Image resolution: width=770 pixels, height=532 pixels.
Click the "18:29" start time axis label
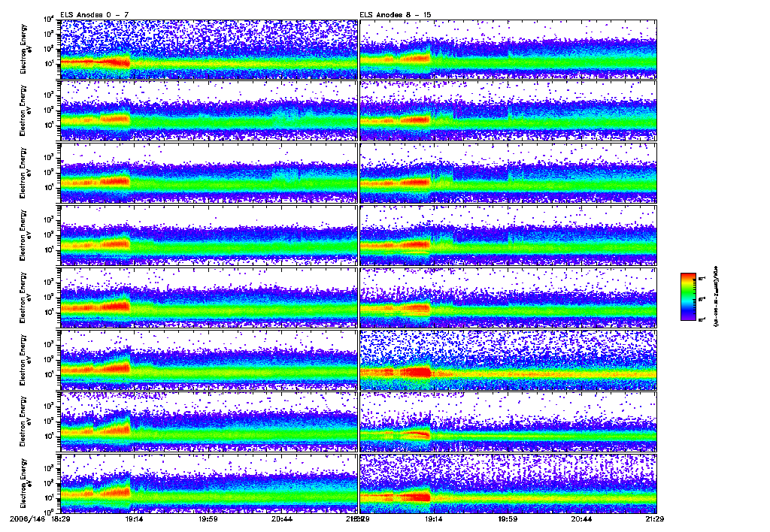pos(60,518)
